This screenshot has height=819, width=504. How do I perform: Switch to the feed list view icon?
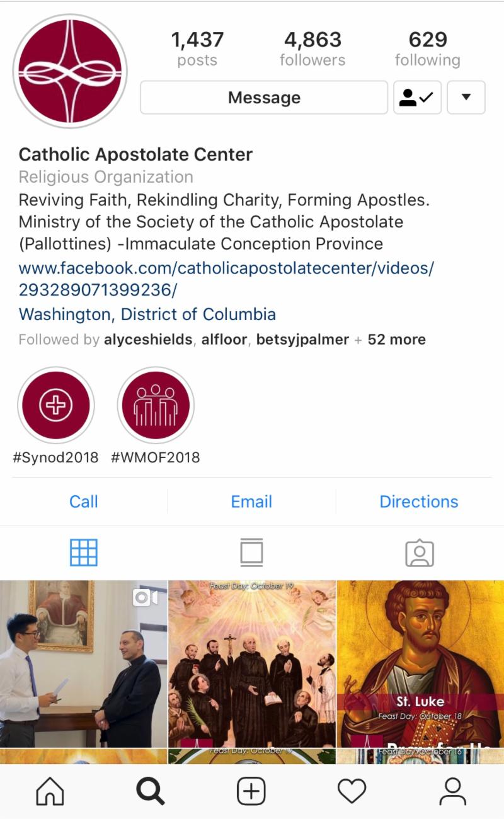point(251,553)
